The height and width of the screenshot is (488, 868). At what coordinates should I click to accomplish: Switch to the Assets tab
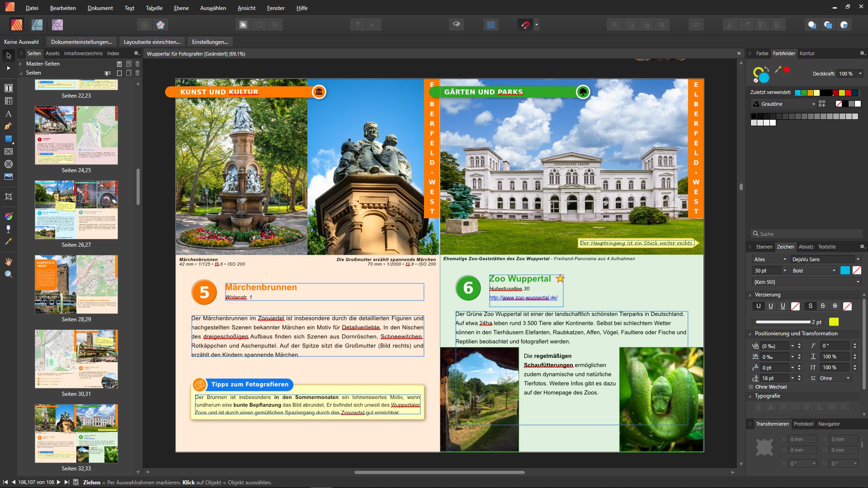[x=52, y=53]
